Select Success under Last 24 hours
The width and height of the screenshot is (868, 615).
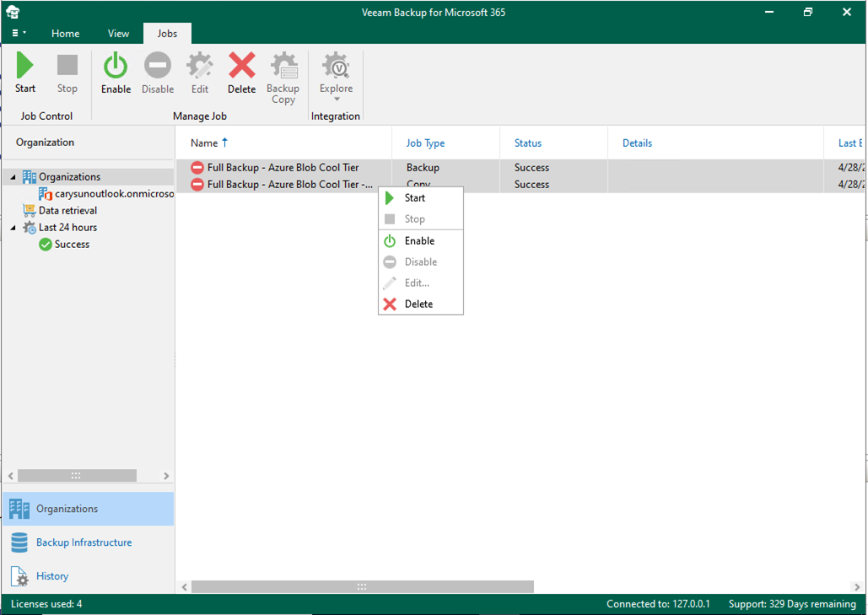[72, 245]
